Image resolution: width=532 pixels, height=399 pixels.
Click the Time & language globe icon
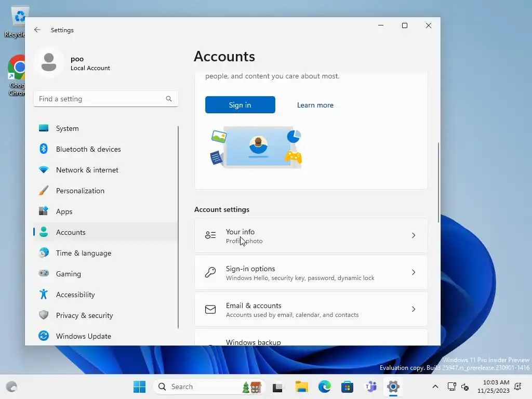tap(44, 253)
